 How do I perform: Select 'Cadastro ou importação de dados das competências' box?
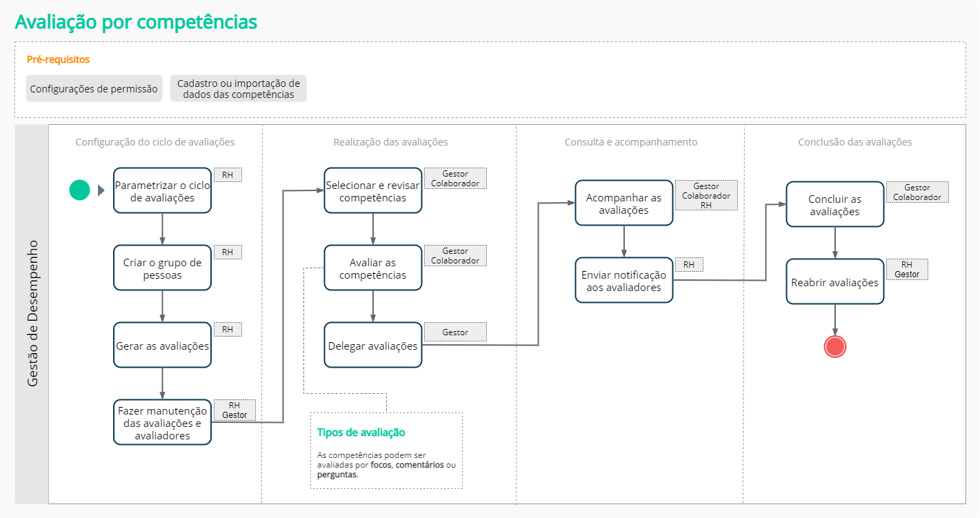(239, 89)
